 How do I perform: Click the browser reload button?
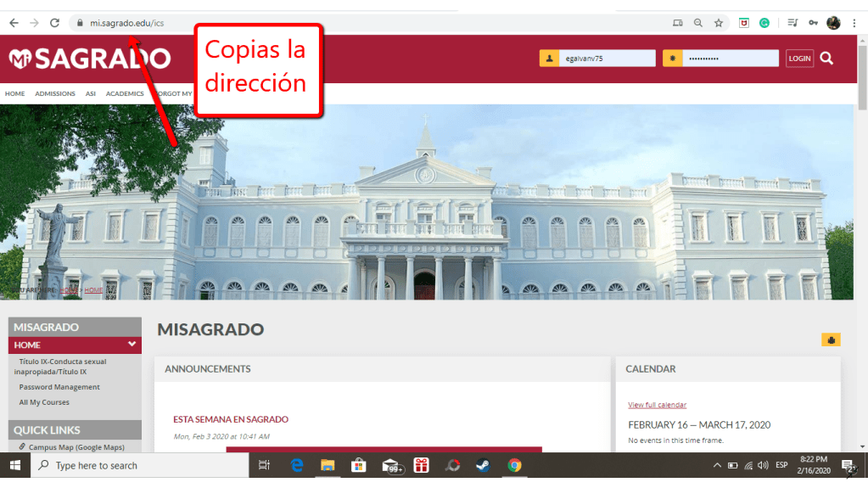tap(54, 23)
